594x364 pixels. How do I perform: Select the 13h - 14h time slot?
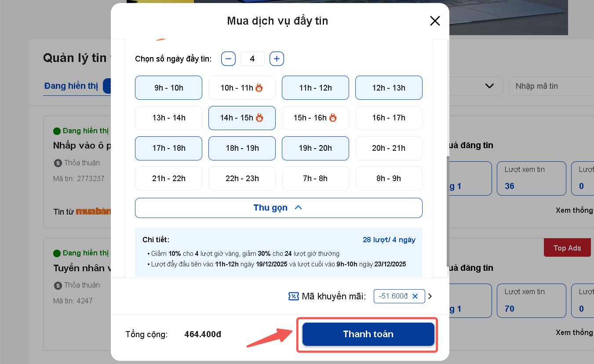pos(168,118)
